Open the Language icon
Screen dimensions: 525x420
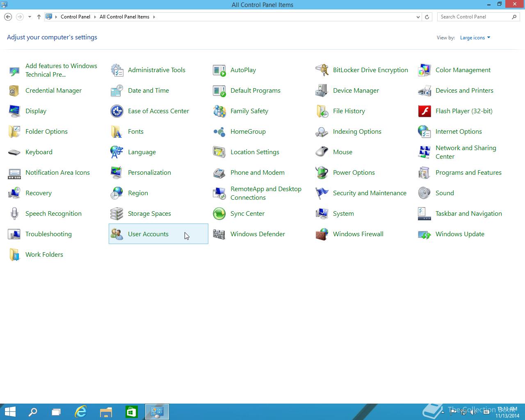pyautogui.click(x=117, y=152)
